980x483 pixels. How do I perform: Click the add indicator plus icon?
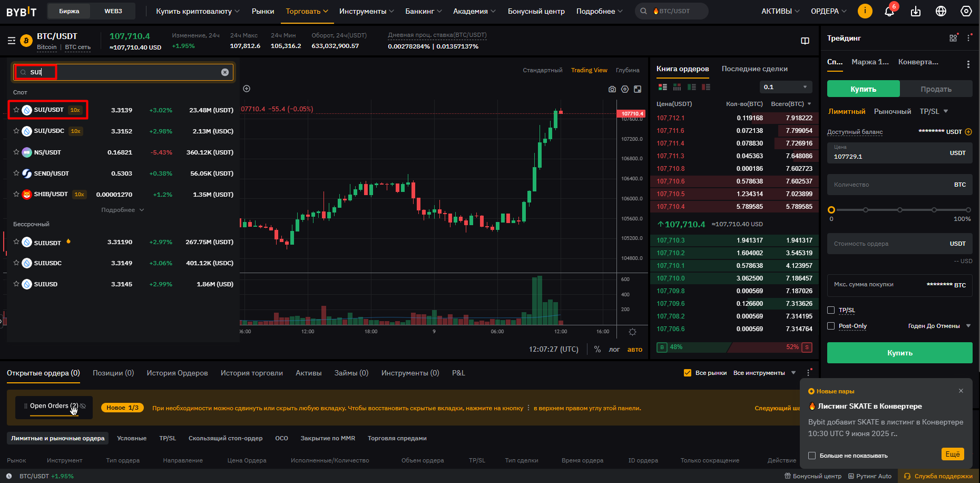click(247, 89)
